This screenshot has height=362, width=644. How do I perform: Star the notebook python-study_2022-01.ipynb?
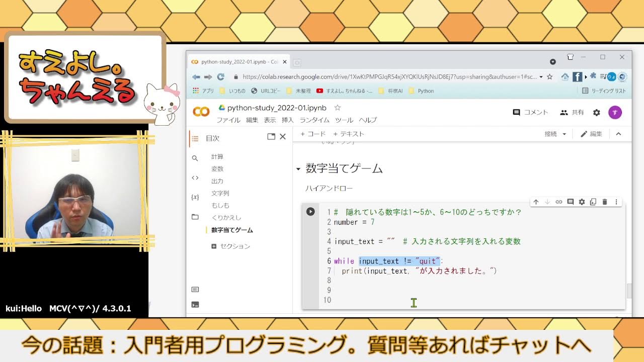click(338, 108)
